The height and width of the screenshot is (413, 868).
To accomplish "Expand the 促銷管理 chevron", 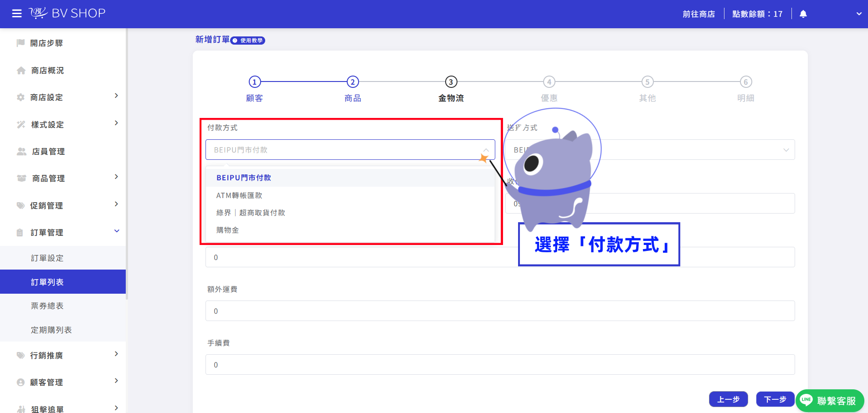I will coord(116,204).
